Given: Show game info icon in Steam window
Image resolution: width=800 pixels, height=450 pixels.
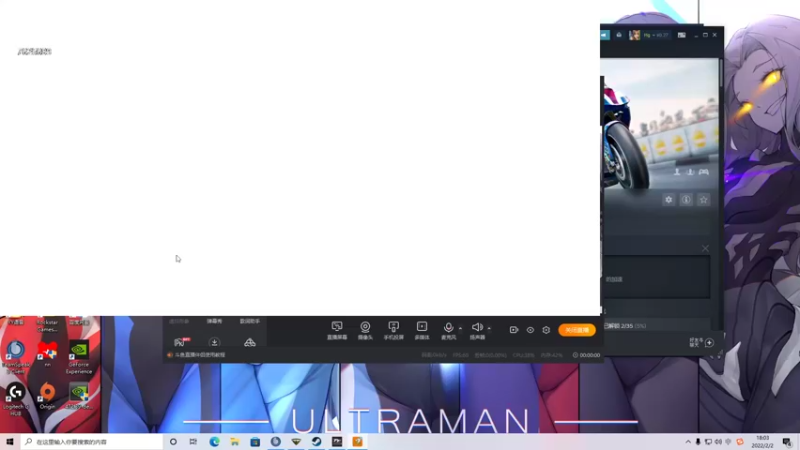Looking at the screenshot, I should pos(686,199).
